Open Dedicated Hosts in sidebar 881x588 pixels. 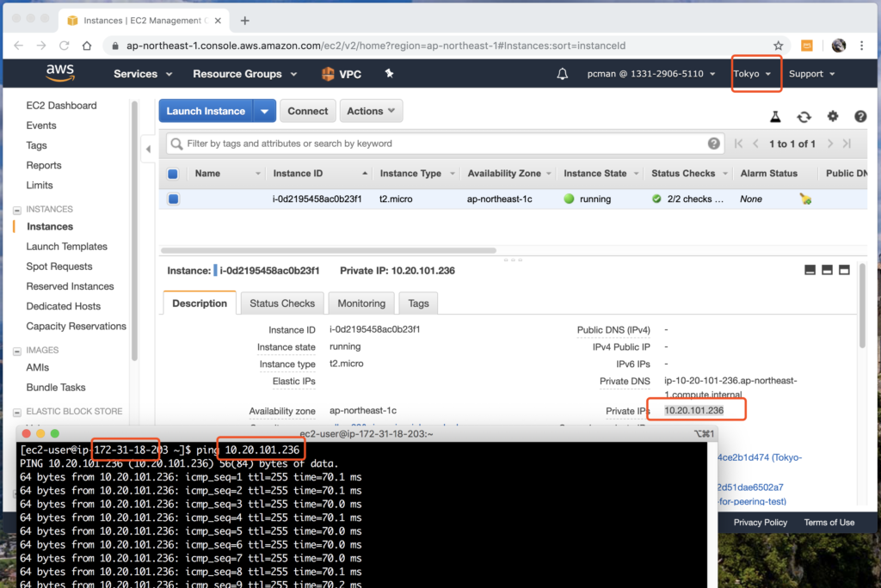[63, 306]
